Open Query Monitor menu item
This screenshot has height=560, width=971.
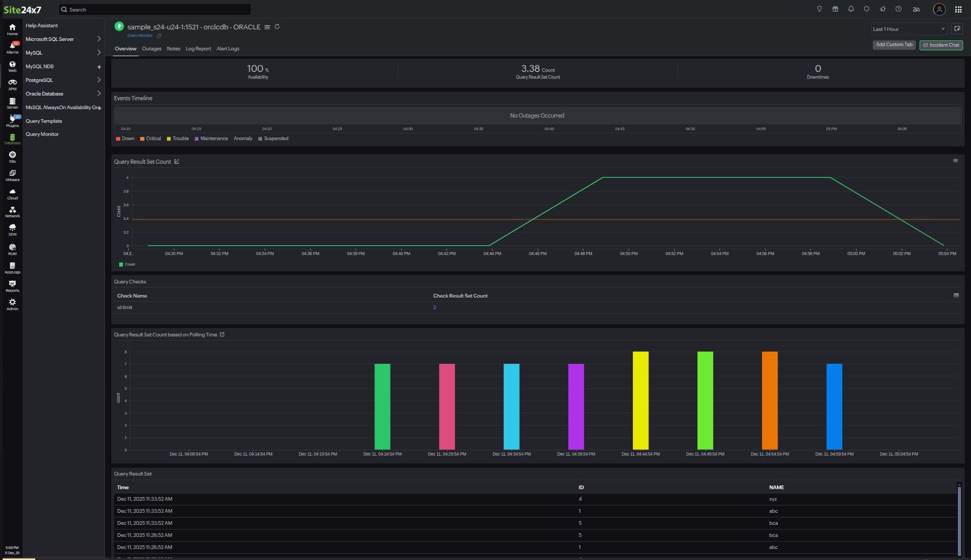point(42,134)
